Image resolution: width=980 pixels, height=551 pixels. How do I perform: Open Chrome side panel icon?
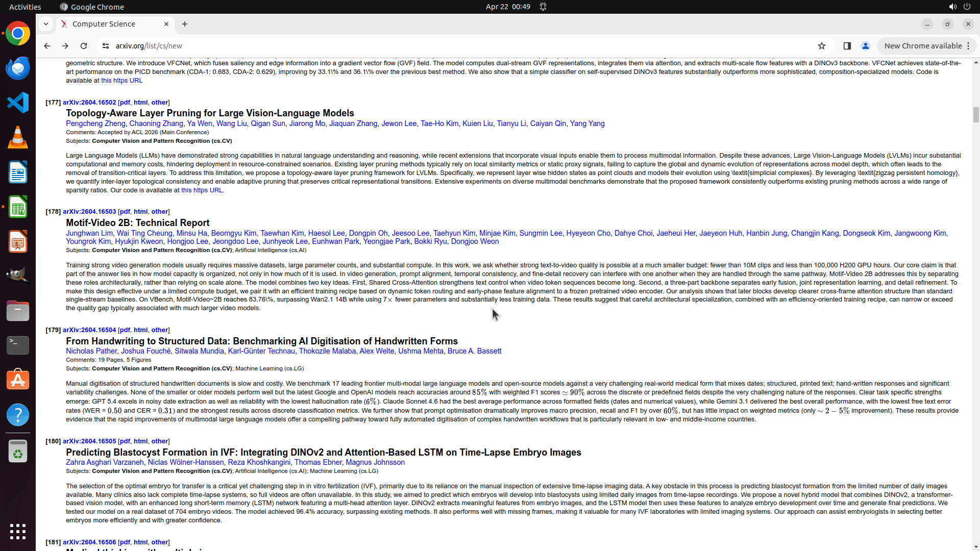click(847, 46)
